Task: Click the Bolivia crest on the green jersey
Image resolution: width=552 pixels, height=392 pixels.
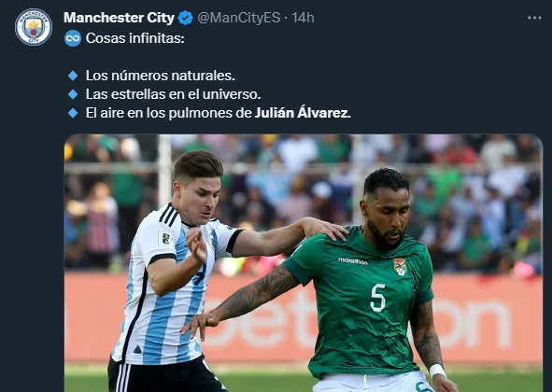Action: pos(401,268)
